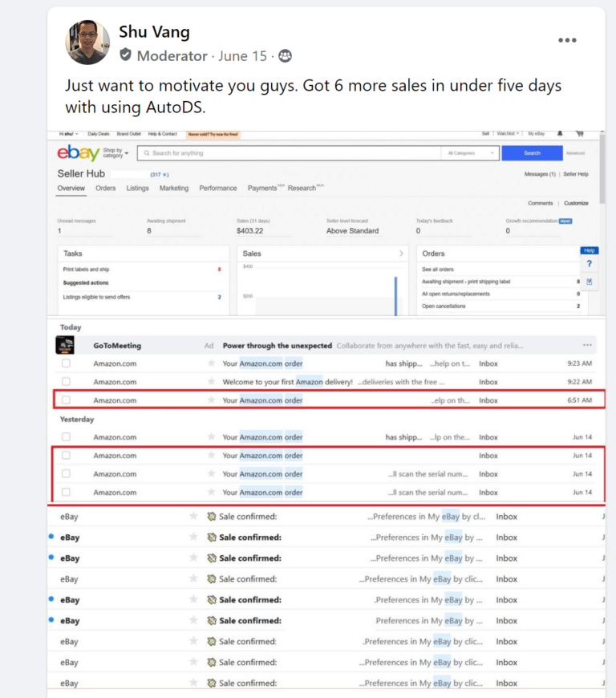This screenshot has width=616, height=698.
Task: Click into the Search for anything field
Action: tap(290, 153)
